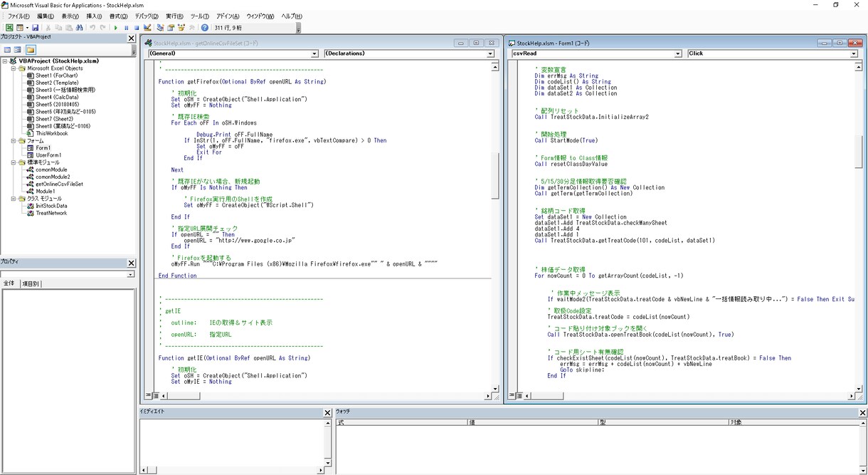Open the (General) object dropdown
868x475 pixels.
(314, 53)
